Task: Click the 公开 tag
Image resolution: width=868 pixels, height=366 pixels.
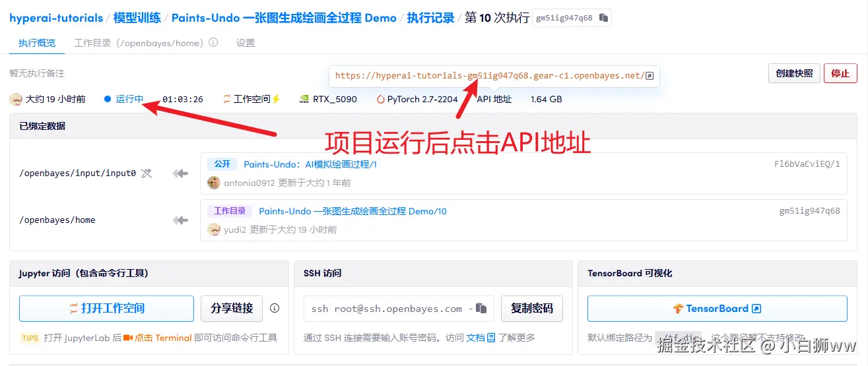Action: tap(222, 164)
